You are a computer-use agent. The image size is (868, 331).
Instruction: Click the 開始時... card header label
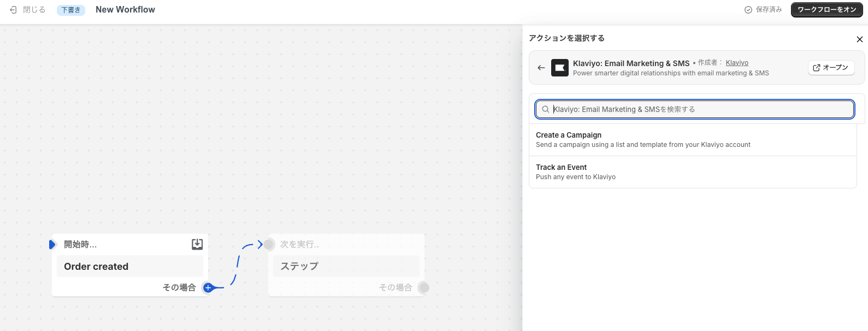click(80, 244)
